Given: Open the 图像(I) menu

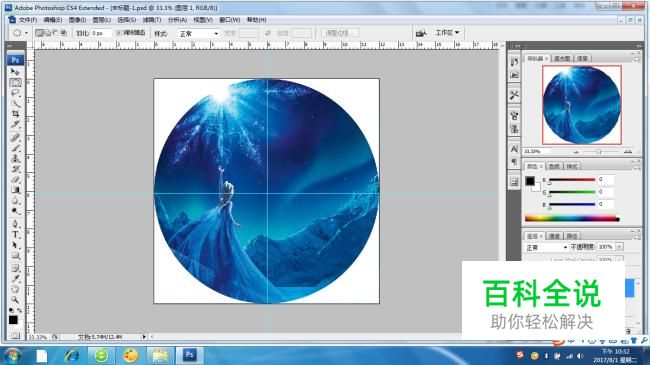Looking at the screenshot, I should (x=77, y=20).
